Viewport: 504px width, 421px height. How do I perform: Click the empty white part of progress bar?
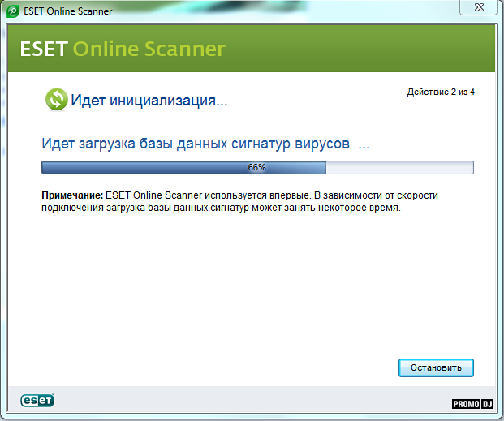(398, 167)
